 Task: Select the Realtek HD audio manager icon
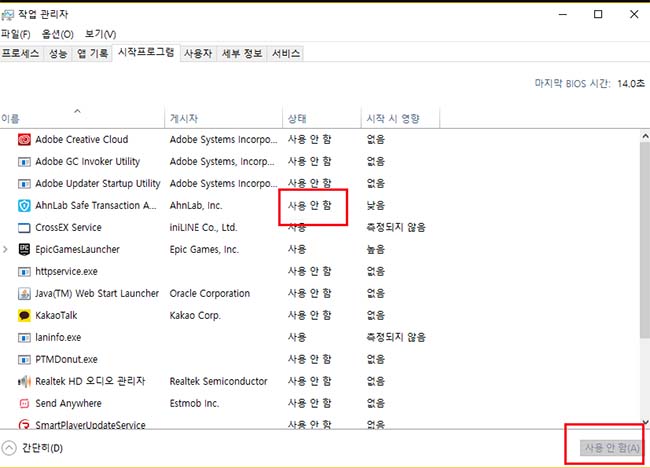tap(24, 381)
